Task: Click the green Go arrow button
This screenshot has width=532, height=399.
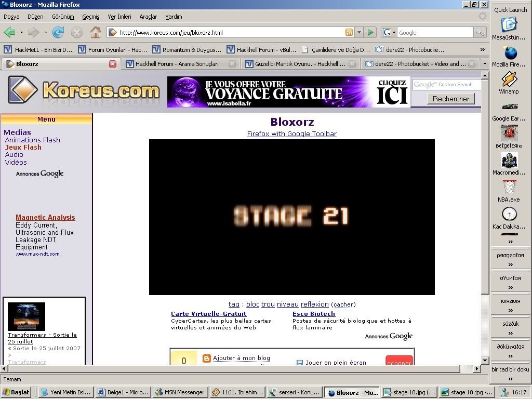Action: (x=370, y=33)
